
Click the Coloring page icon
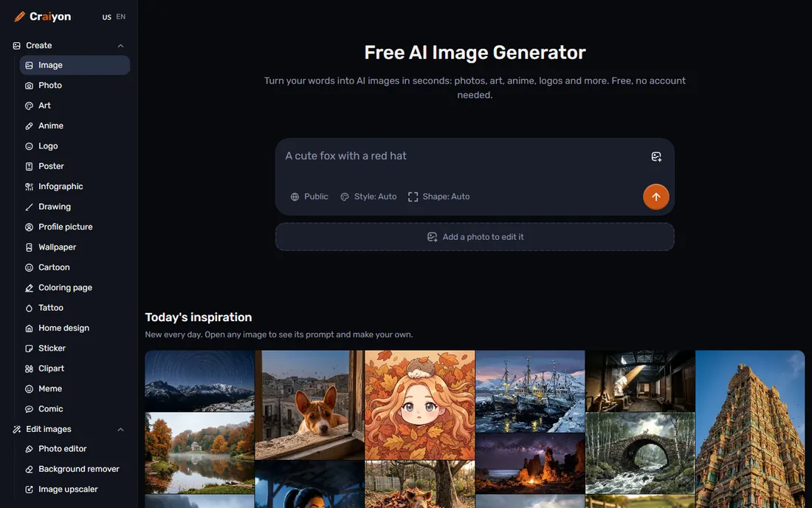point(29,287)
